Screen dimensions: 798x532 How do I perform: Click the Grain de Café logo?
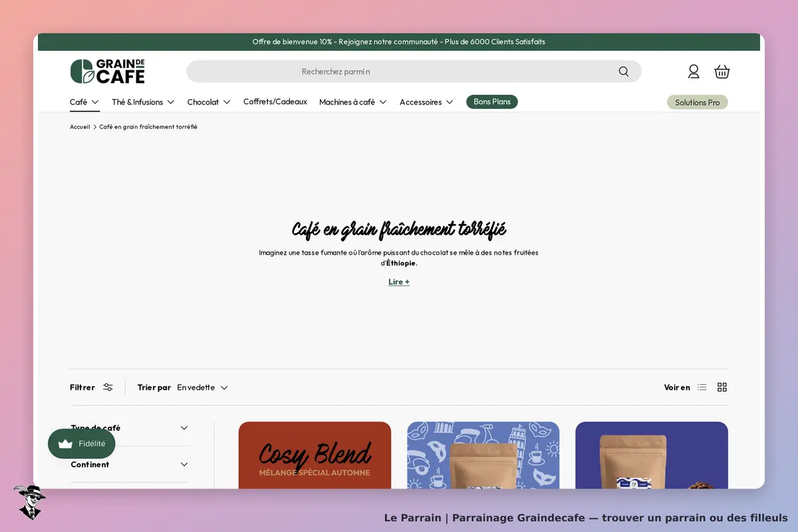(107, 71)
